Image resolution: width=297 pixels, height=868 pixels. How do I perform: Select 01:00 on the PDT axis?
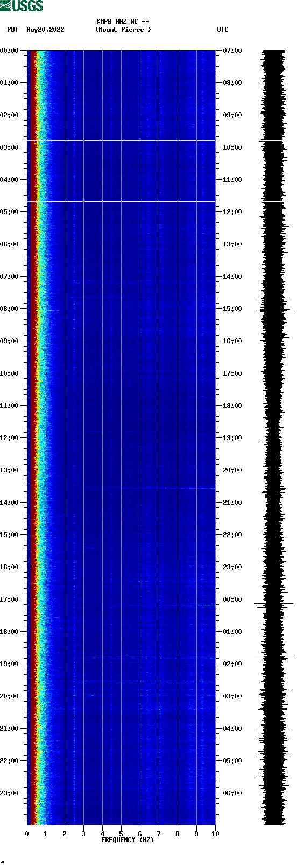pyautogui.click(x=10, y=83)
